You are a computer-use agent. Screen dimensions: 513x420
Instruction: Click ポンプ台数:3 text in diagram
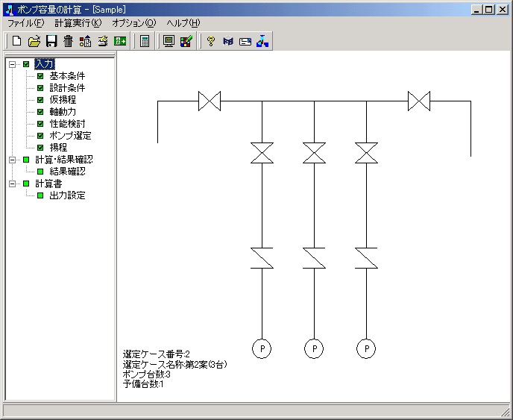click(x=146, y=374)
